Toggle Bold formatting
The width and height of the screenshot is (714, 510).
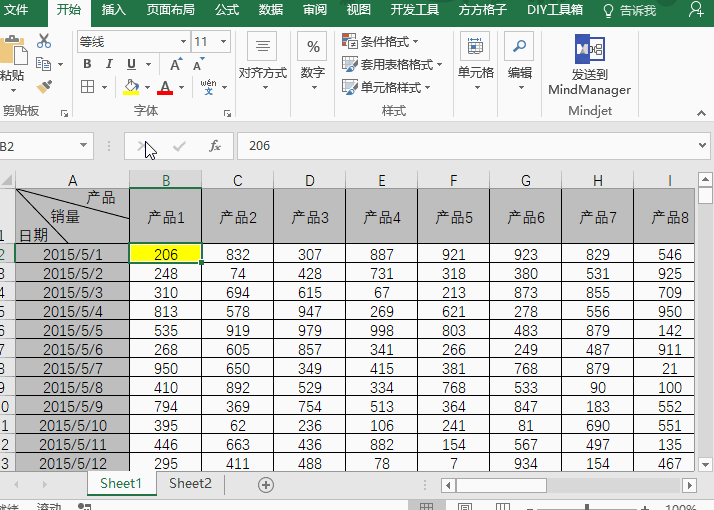pos(87,64)
